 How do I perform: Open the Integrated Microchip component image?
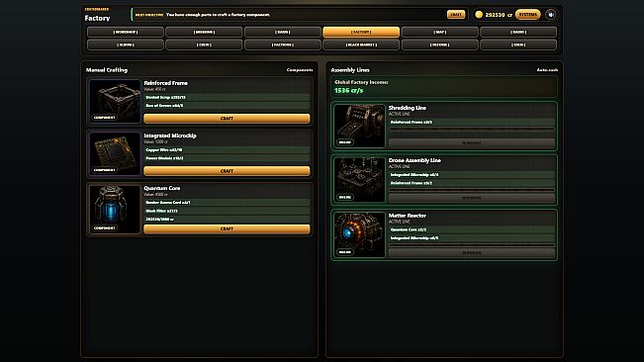115,153
